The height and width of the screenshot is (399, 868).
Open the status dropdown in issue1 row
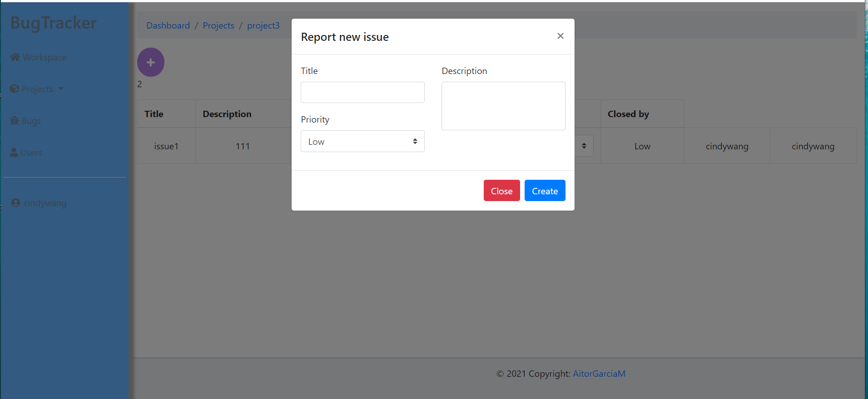(x=584, y=146)
